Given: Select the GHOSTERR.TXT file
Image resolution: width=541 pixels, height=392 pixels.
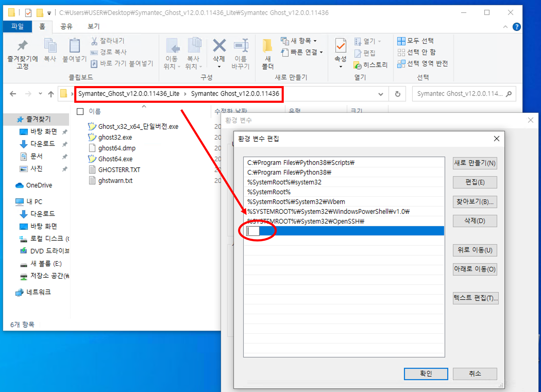Looking at the screenshot, I should click(x=115, y=170).
